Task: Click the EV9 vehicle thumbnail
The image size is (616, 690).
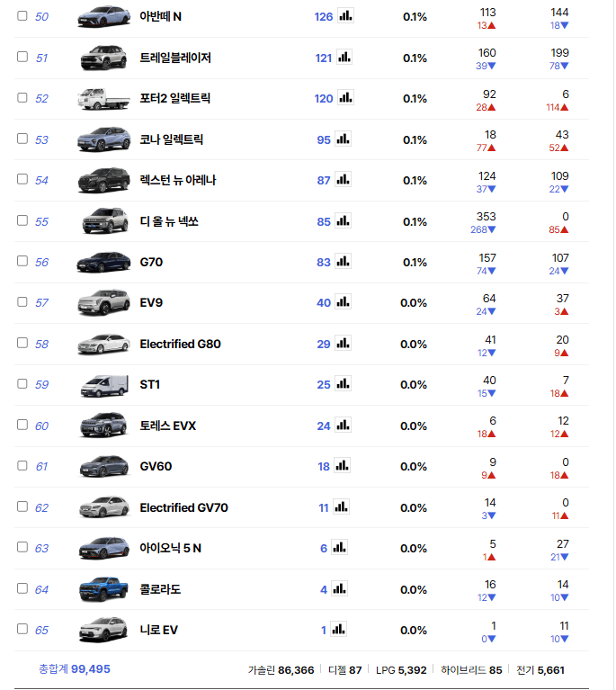Action: click(x=103, y=302)
